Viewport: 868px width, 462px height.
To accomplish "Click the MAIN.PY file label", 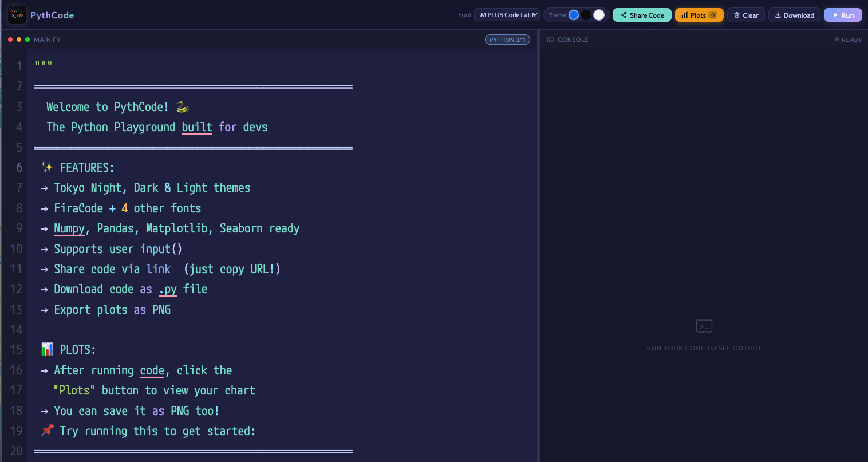I will pyautogui.click(x=47, y=40).
